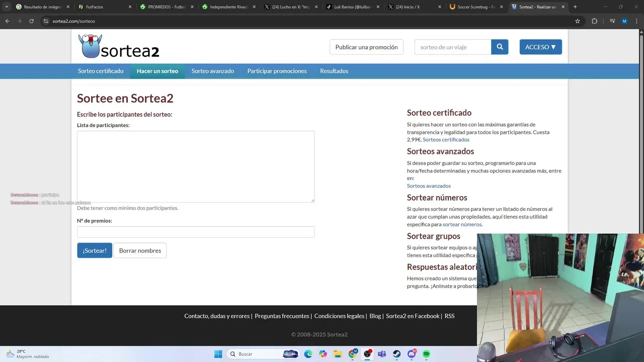The image size is (644, 362).
Task: Click into the Lista de participantes text area
Action: pos(196,166)
